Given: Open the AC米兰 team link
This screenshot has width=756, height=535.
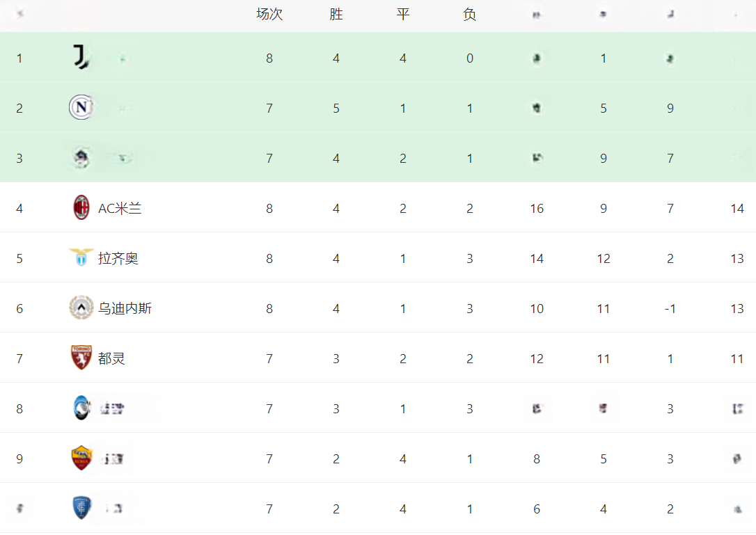Looking at the screenshot, I should [120, 208].
